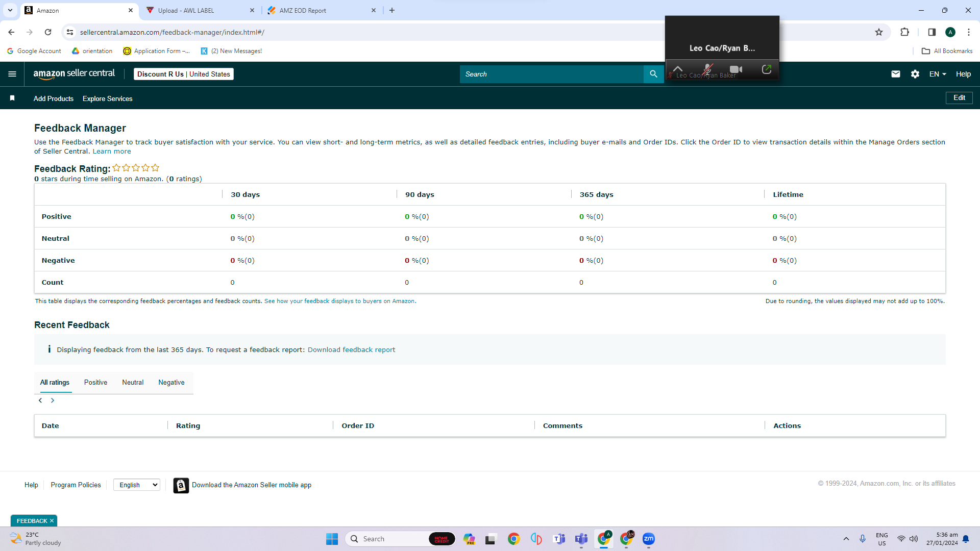This screenshot has width=980, height=551.
Task: Click Discount R Us United States account switcher
Action: coord(184,74)
